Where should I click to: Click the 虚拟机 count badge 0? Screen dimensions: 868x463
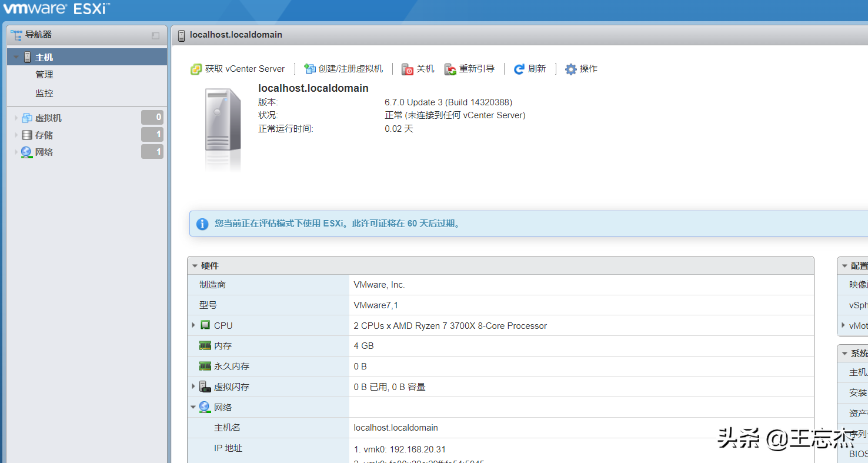coord(152,117)
